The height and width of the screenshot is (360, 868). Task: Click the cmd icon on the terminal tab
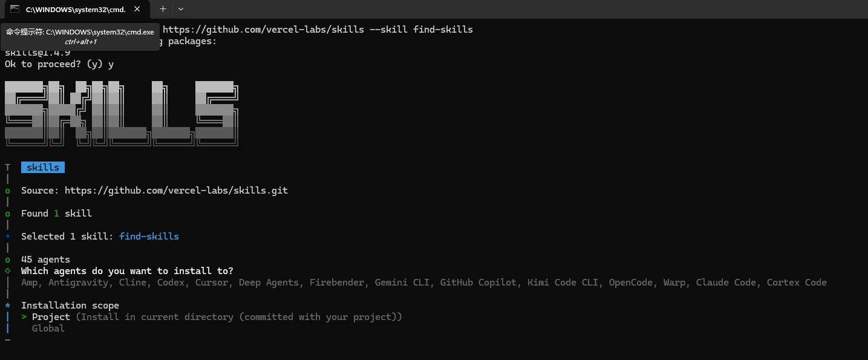tap(14, 9)
